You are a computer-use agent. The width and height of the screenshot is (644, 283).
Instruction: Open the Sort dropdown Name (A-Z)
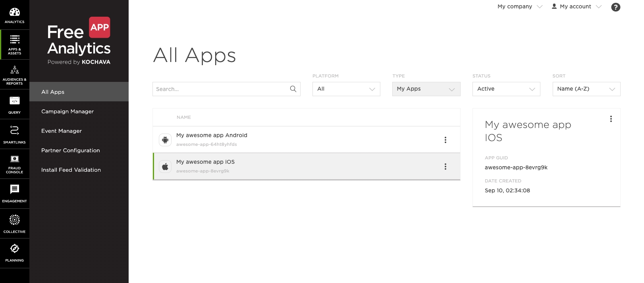coord(586,89)
